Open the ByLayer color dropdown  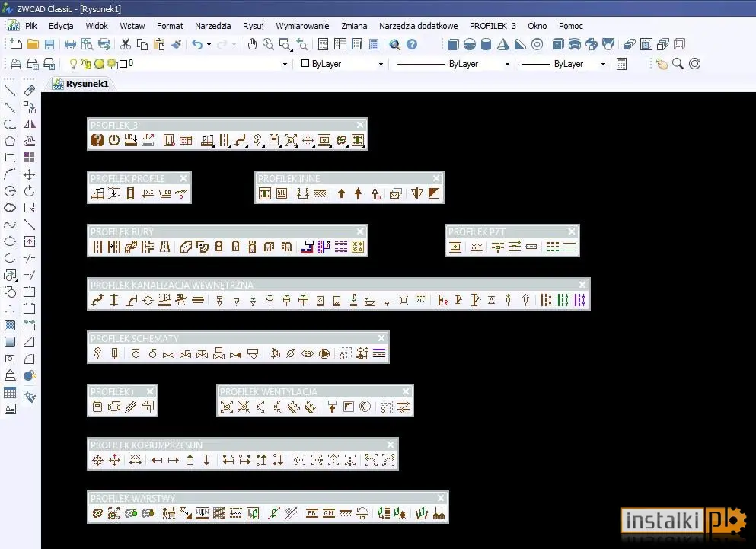click(x=381, y=64)
